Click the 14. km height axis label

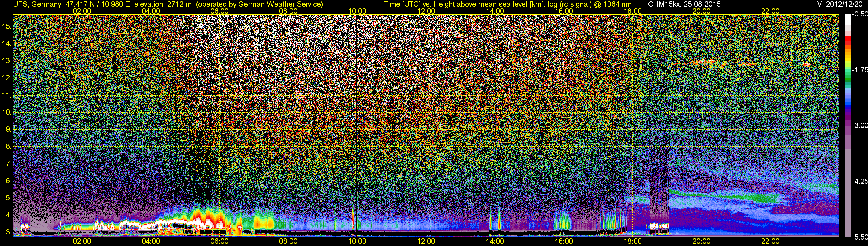[x=7, y=43]
